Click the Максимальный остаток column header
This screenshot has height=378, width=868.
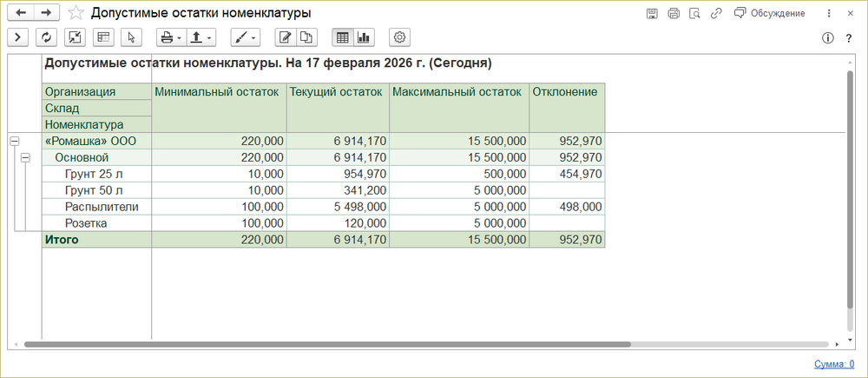coord(459,108)
